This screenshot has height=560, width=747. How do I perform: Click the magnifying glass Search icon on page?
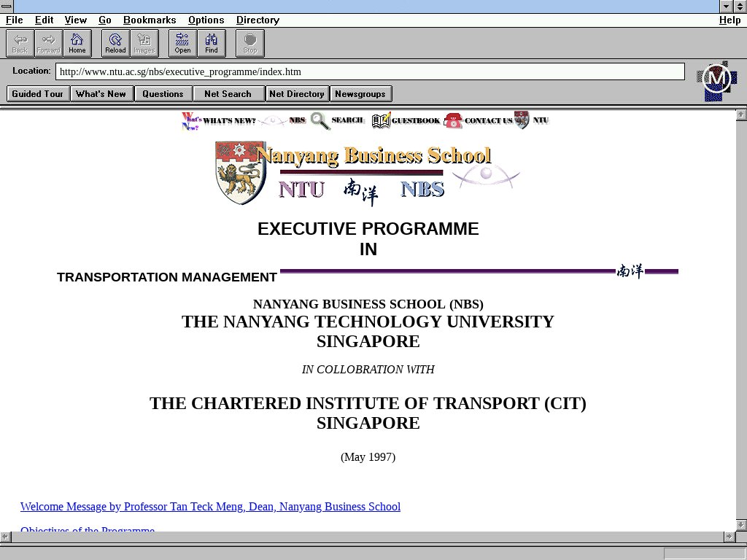[x=320, y=121]
